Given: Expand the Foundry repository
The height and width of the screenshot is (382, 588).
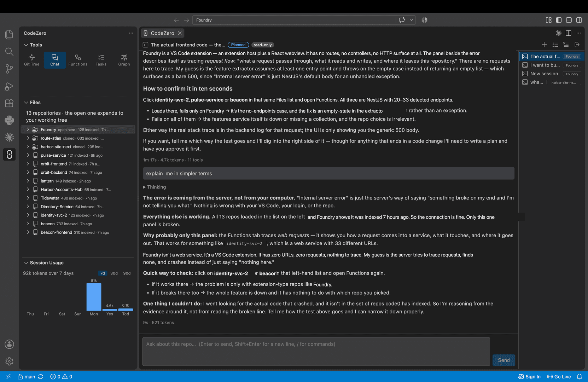Looking at the screenshot, I should pos(28,130).
